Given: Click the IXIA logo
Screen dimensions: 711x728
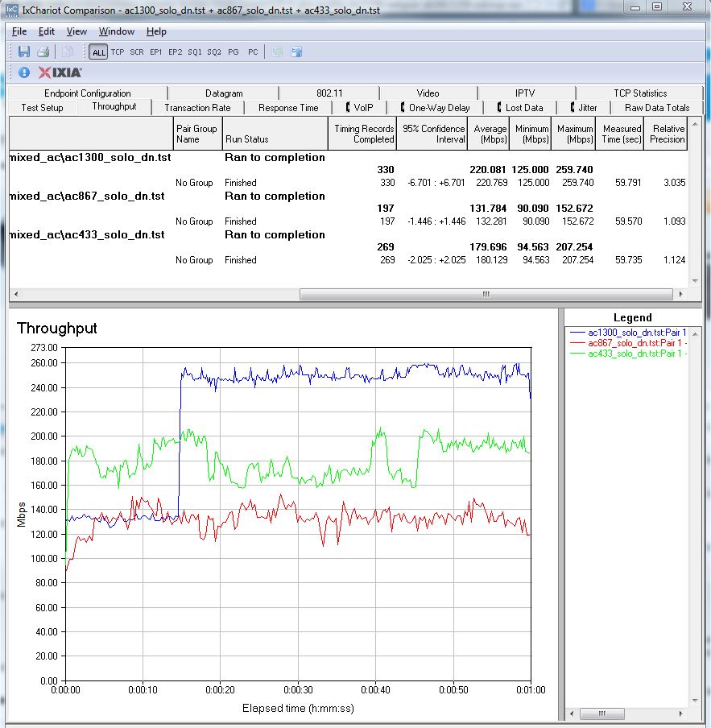Looking at the screenshot, I should point(60,72).
